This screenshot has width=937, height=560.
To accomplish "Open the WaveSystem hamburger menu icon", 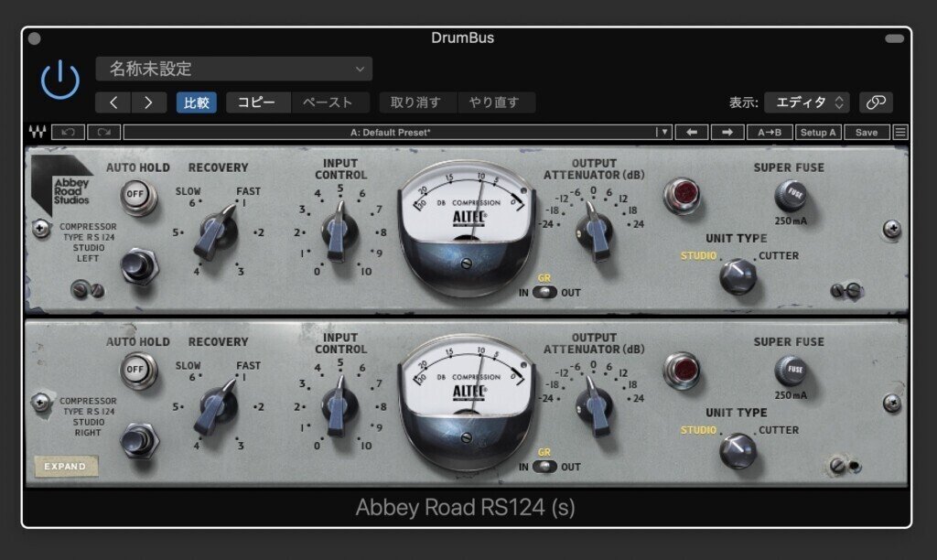I will coord(900,132).
